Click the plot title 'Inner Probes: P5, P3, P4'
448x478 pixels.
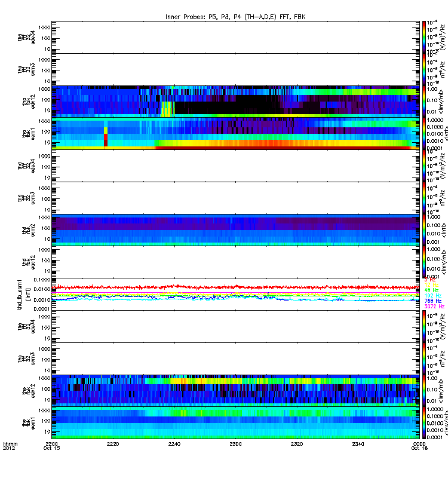pos(235,17)
